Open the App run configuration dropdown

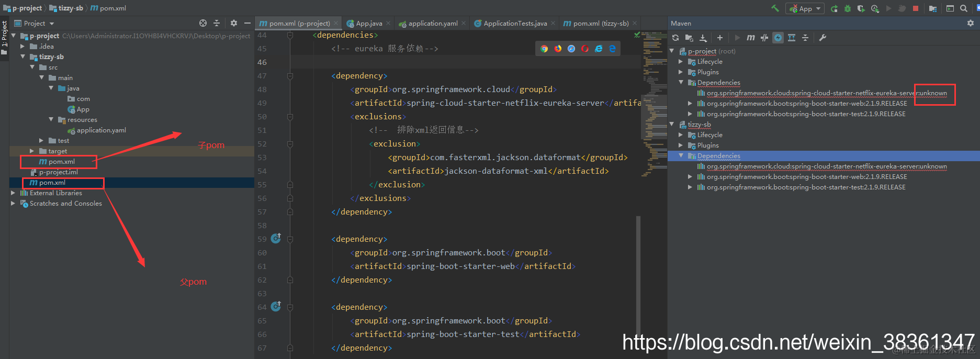coord(805,8)
